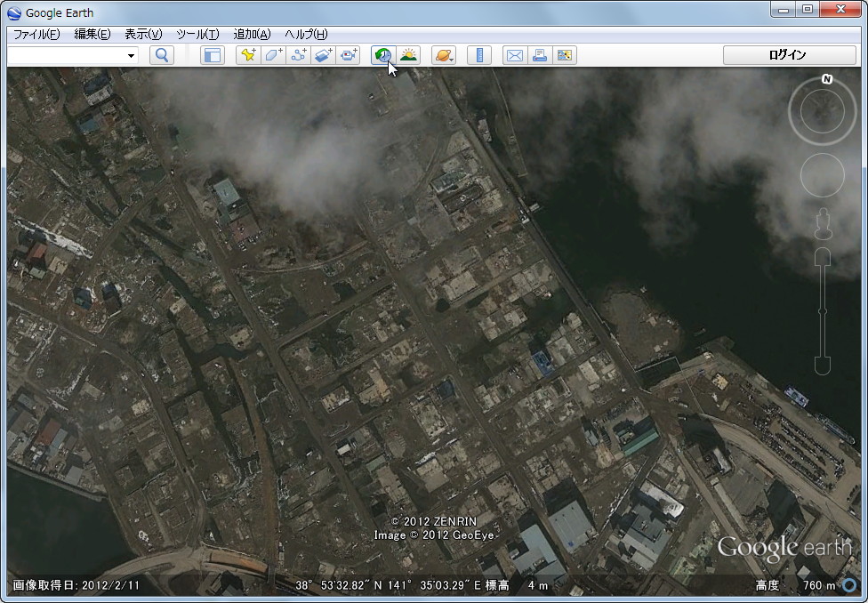
Task: Click the zoom slider track
Action: (x=823, y=311)
